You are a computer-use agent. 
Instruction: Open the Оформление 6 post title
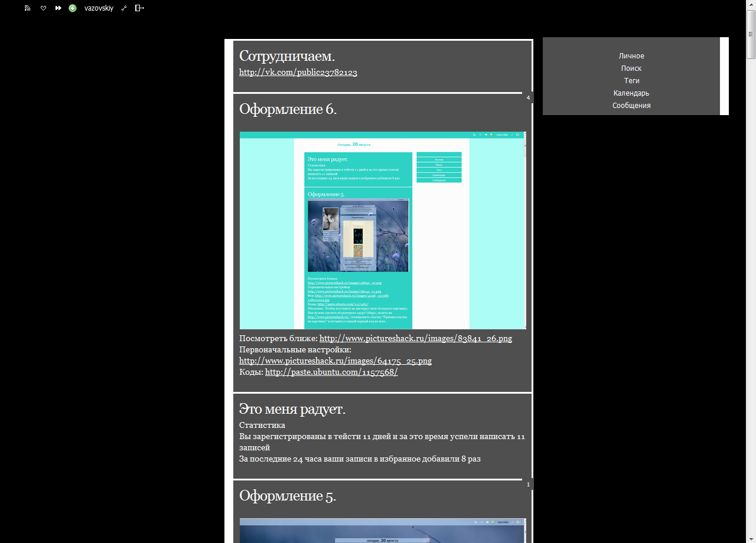pos(288,109)
